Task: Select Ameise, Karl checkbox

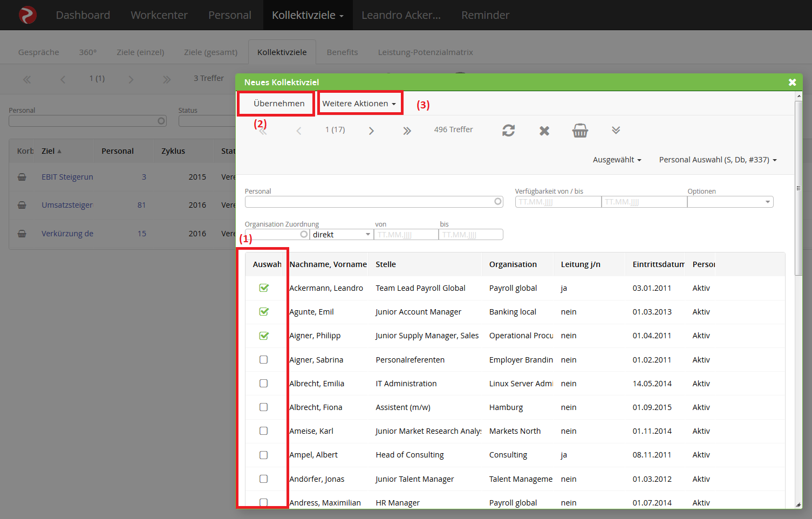Action: click(263, 431)
